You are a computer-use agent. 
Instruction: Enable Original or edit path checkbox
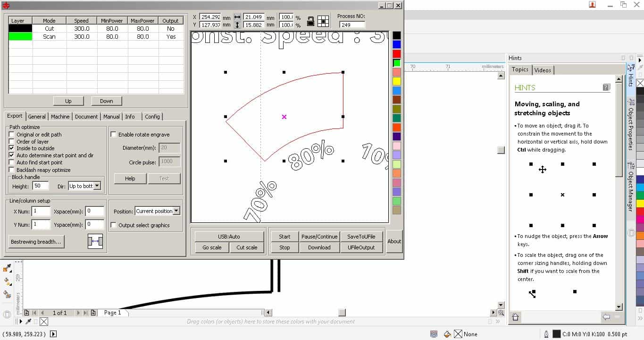12,135
